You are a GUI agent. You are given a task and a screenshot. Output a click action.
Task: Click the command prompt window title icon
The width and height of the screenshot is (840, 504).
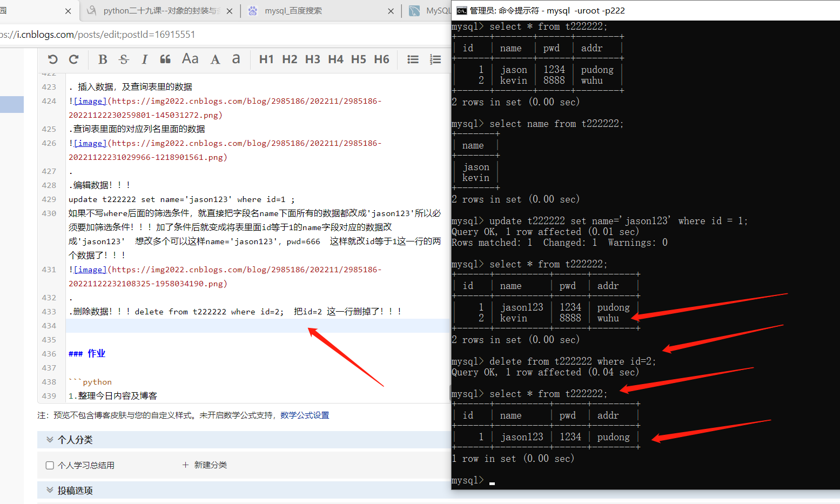pyautogui.click(x=462, y=10)
